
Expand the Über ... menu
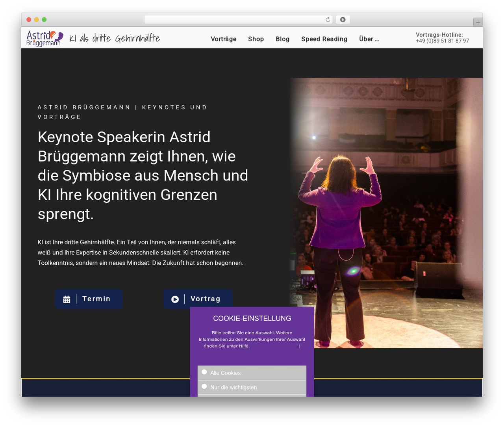click(369, 39)
